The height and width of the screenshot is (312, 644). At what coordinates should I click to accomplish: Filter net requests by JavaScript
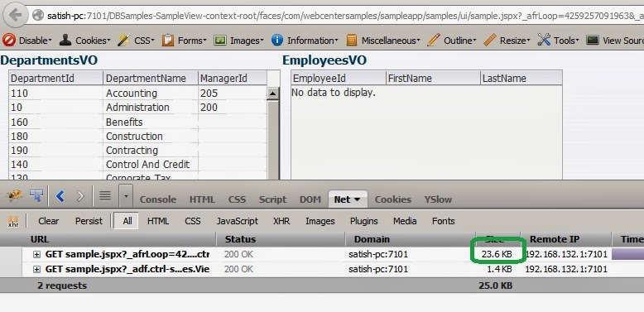point(238,221)
